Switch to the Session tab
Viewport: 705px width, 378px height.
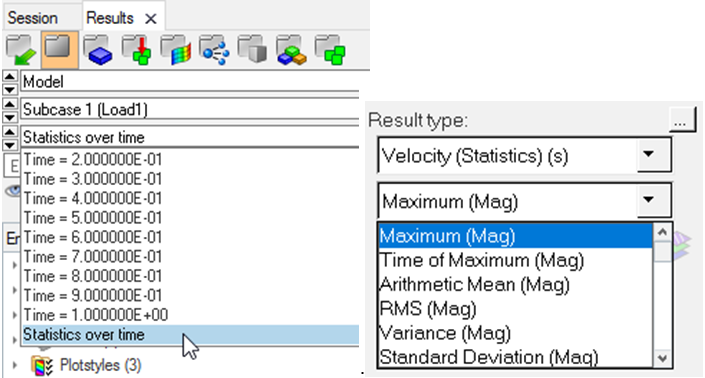(x=32, y=18)
